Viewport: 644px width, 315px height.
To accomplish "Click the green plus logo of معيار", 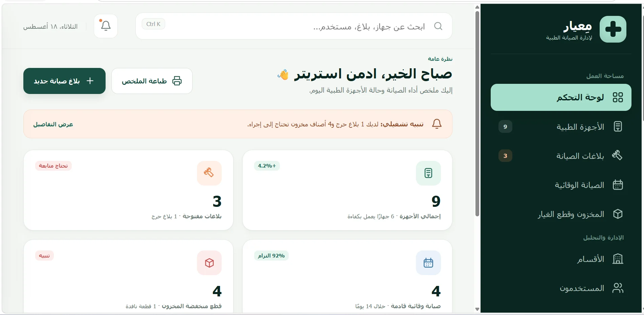I will (x=613, y=29).
